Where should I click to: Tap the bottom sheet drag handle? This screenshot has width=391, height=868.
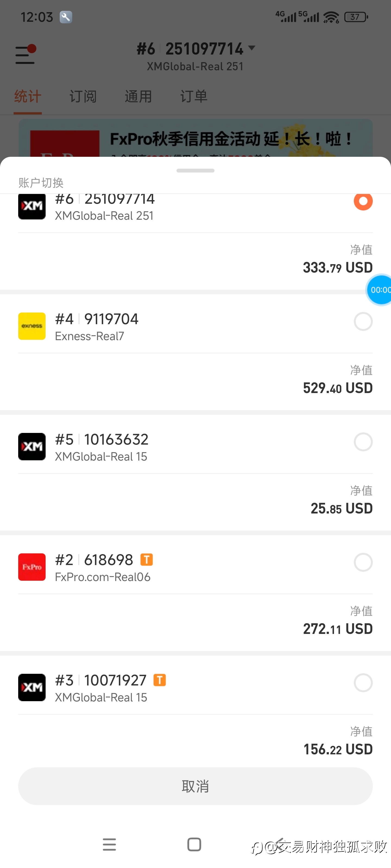195,171
